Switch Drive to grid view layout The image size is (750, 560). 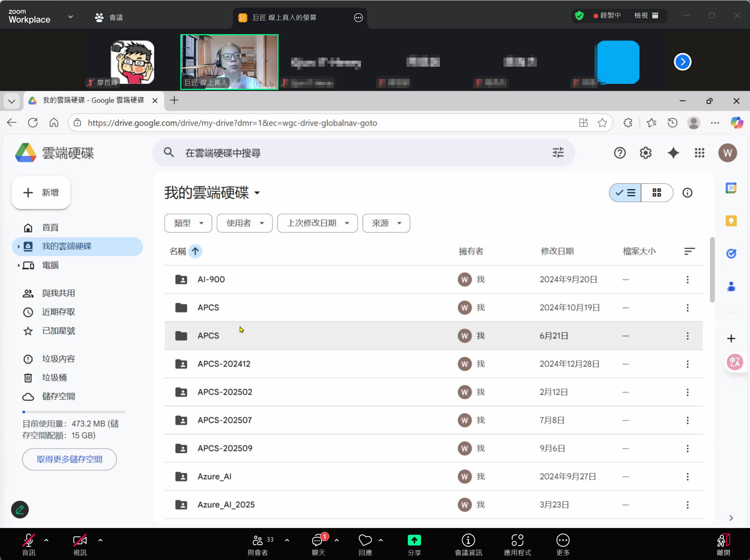(657, 192)
